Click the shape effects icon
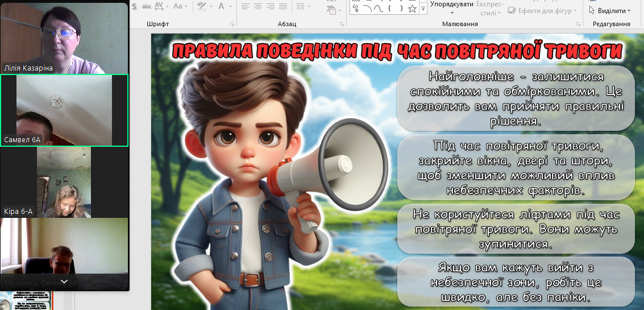The width and height of the screenshot is (644, 310). point(512,11)
